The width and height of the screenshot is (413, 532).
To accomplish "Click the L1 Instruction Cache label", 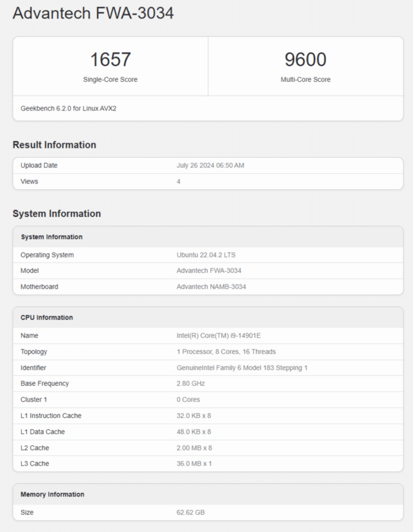I will point(51,416).
